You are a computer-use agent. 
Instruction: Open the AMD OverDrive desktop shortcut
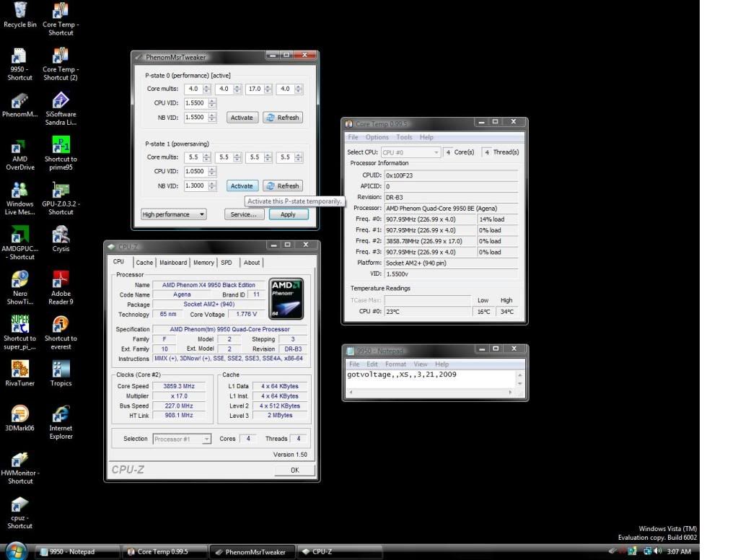click(x=19, y=146)
